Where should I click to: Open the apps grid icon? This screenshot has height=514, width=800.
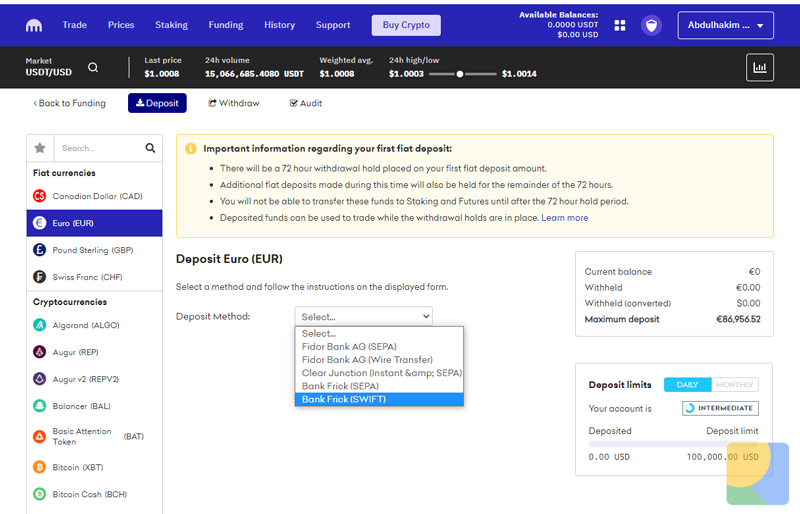point(619,25)
